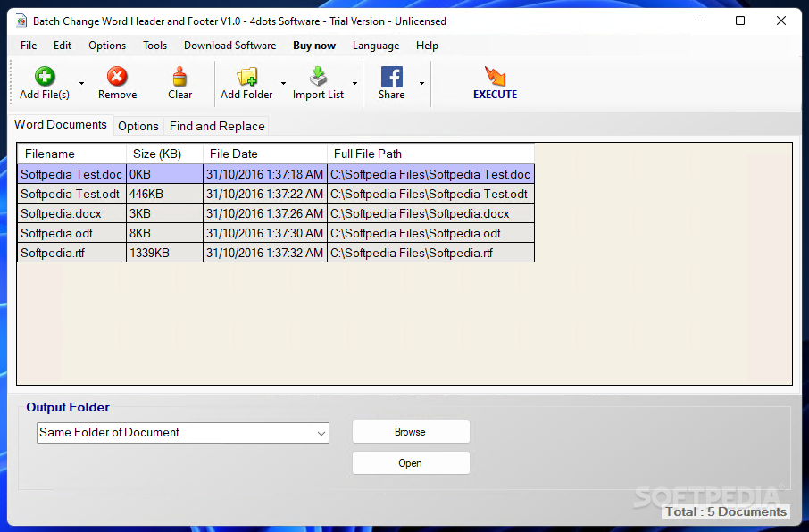Run the EXECUTE arrow button

pyautogui.click(x=495, y=82)
